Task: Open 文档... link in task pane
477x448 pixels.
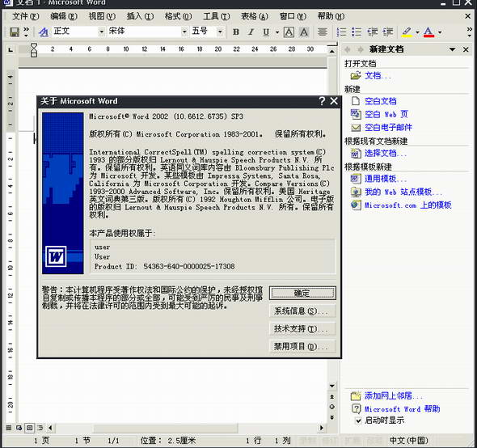Action: (378, 75)
